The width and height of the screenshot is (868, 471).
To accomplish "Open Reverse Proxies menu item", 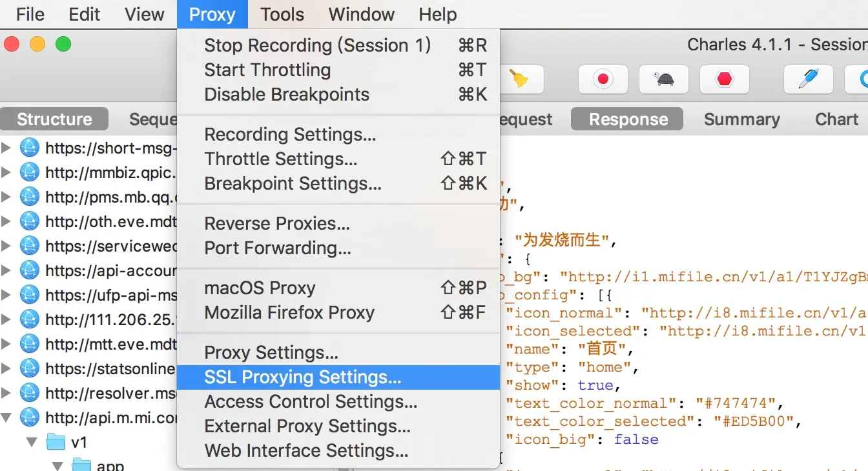I will pyautogui.click(x=338, y=223).
